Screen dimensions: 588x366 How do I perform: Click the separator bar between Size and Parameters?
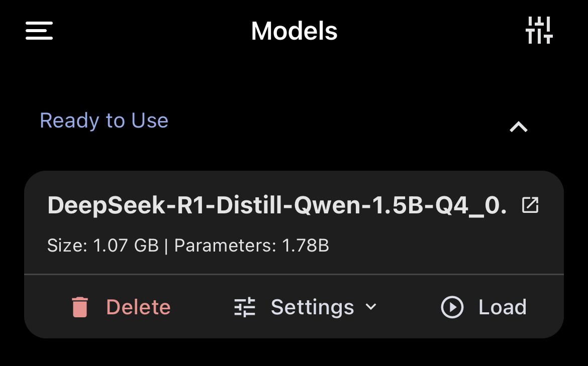[166, 246]
